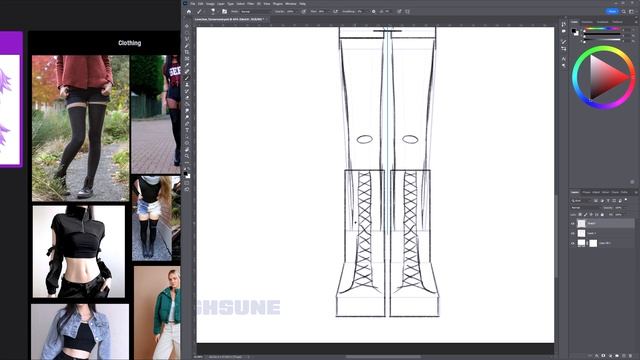Open the File menu
The image size is (640, 360).
[x=193, y=4]
